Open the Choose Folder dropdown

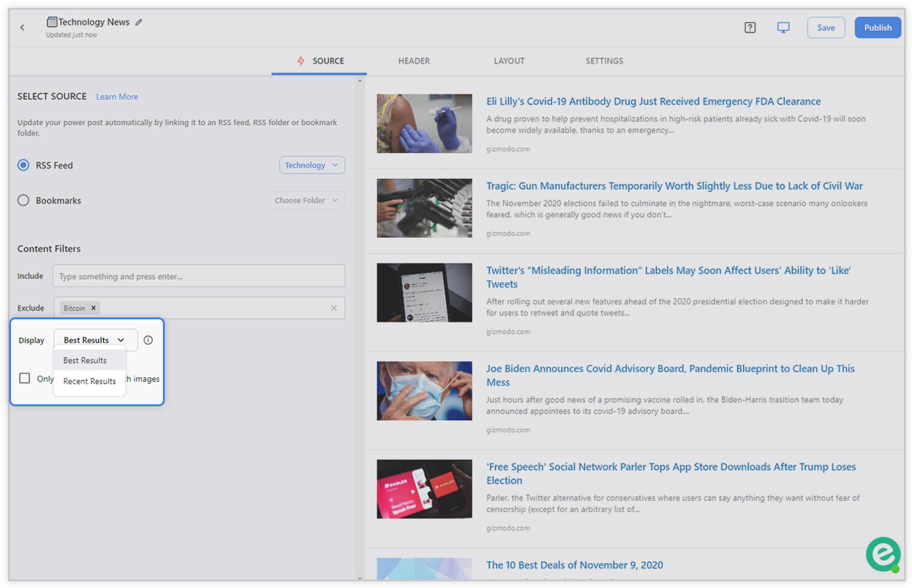[307, 200]
